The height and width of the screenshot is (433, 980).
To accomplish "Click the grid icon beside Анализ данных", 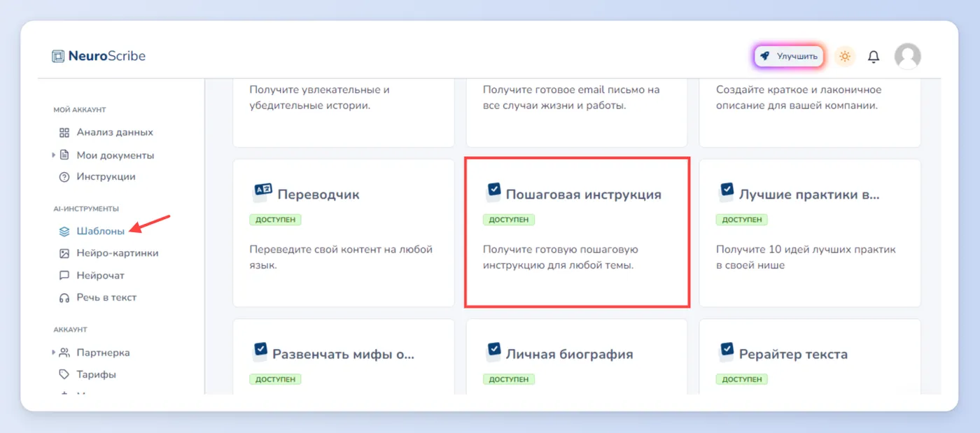I will click(x=64, y=132).
